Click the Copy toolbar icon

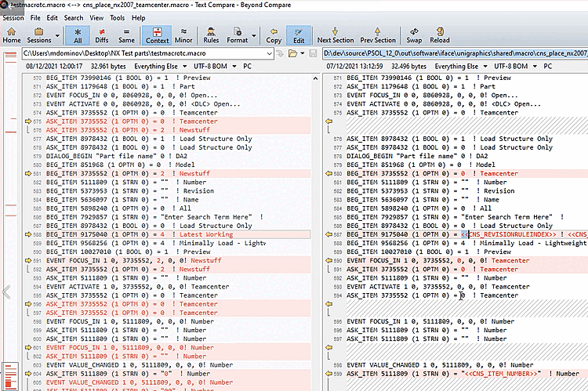[274, 34]
